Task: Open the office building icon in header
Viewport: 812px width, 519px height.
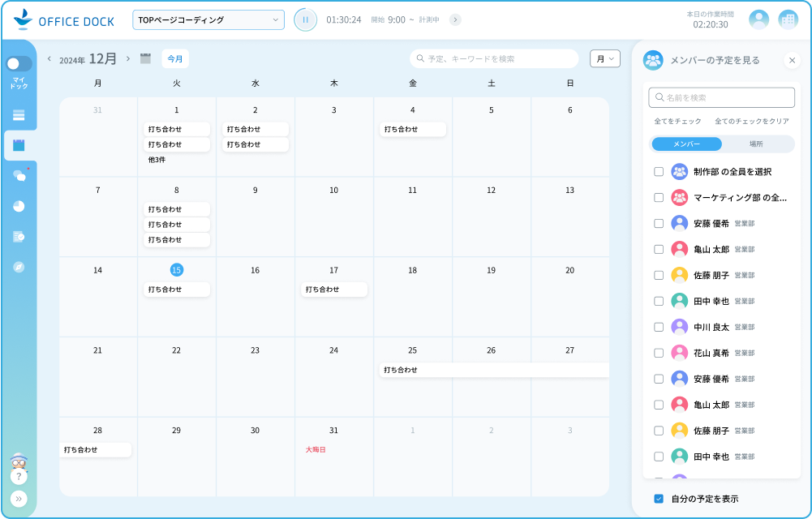Action: (788, 20)
